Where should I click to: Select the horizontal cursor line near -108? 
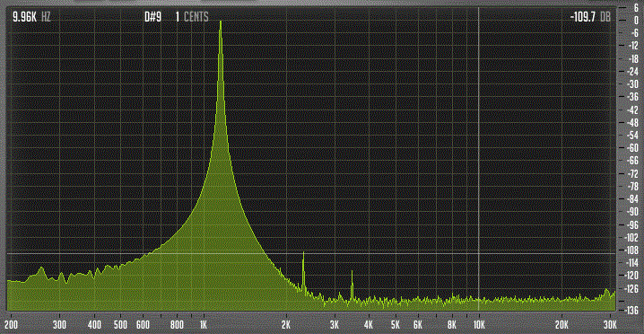(x=311, y=253)
